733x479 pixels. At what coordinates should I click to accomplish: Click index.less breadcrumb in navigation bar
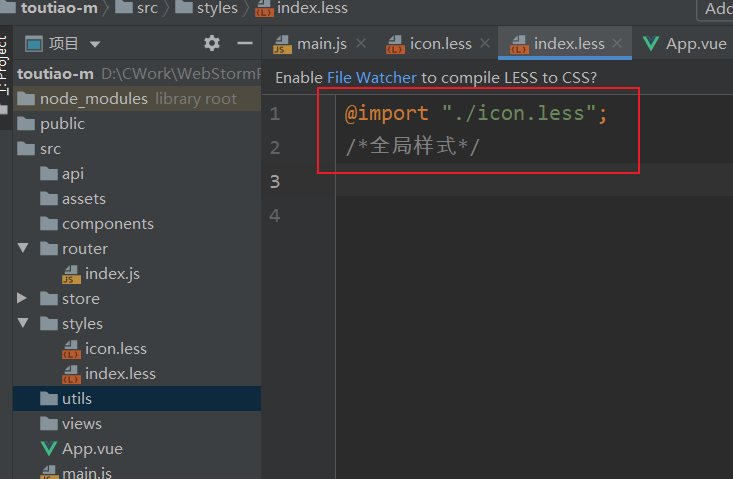pyautogui.click(x=312, y=8)
